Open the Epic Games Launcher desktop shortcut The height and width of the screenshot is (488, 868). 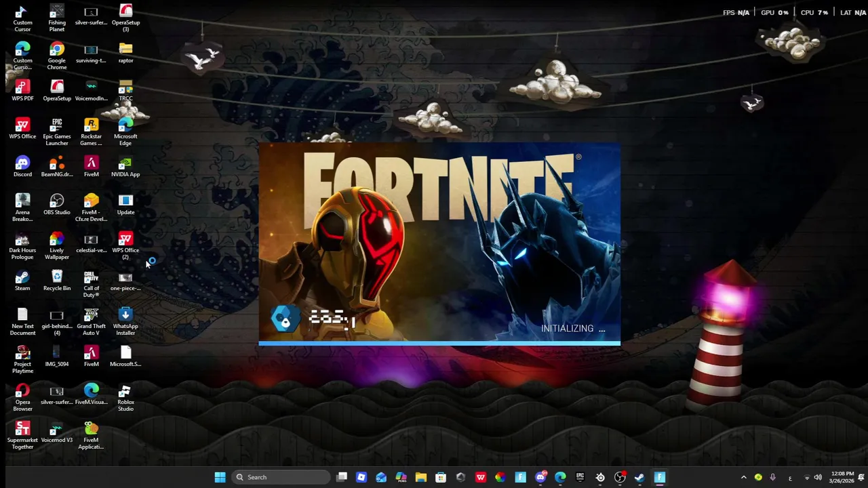[x=57, y=132]
